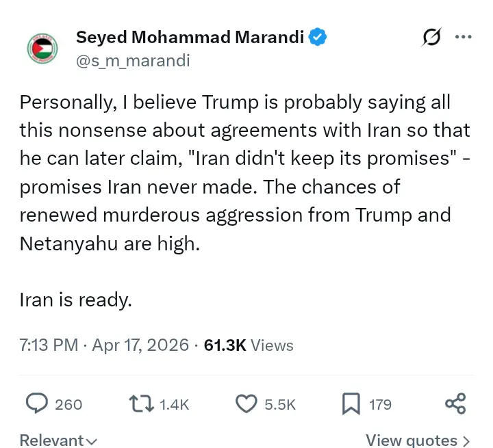This screenshot has height=448, width=493.
Task: Click the blue verified badge
Action: tap(318, 38)
